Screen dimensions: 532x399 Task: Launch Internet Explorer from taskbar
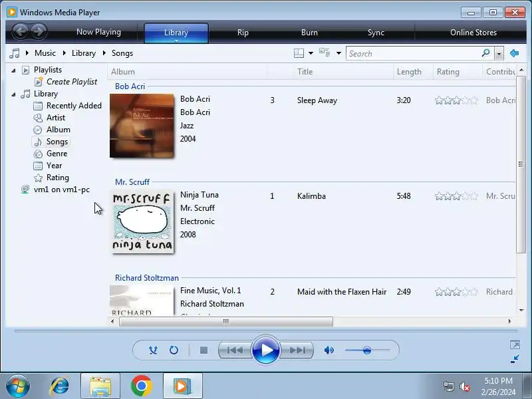(59, 386)
